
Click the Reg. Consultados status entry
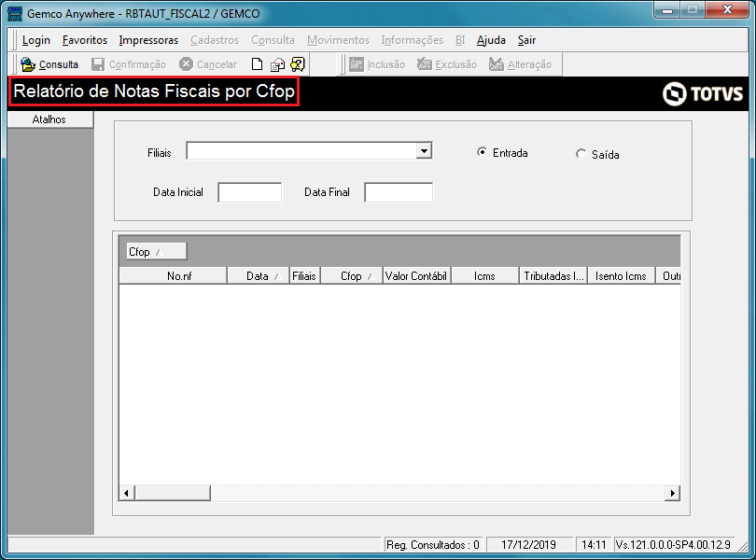pyautogui.click(x=432, y=544)
